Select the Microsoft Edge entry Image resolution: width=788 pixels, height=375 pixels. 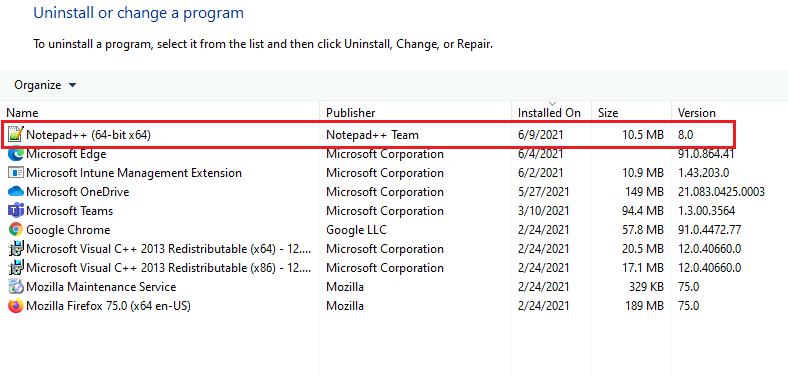point(66,154)
